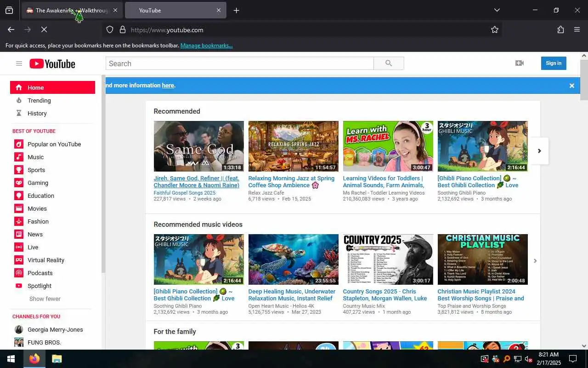Open the Deep Healing Music turtle thumbnail

tap(293, 259)
